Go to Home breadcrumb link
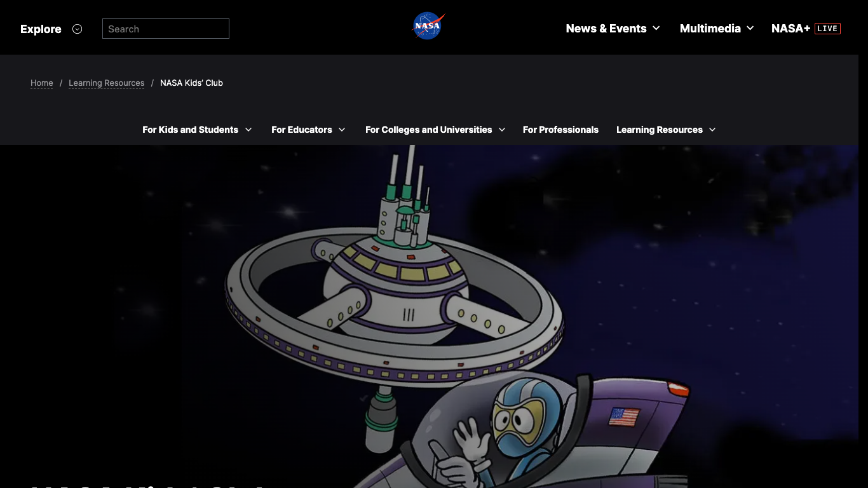 tap(42, 83)
